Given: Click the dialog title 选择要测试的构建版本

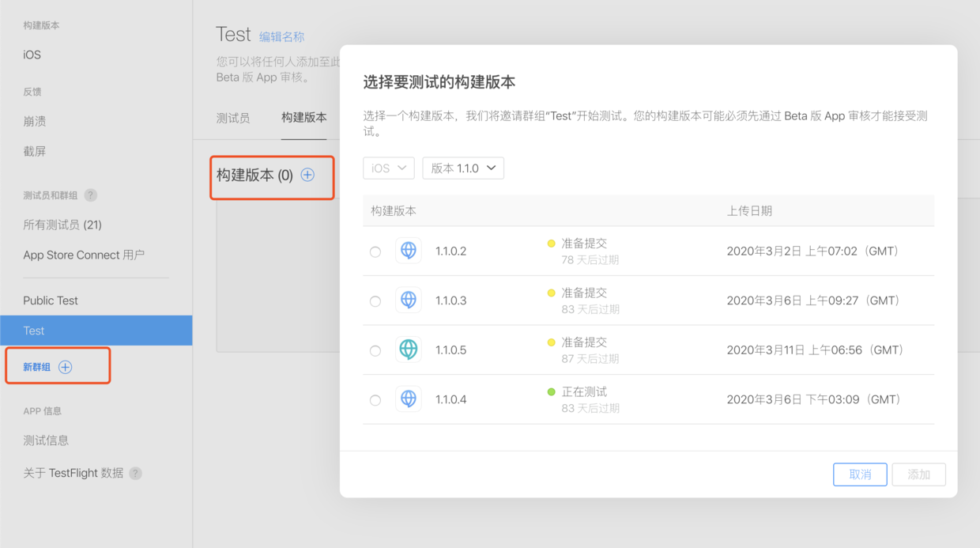Looking at the screenshot, I should pos(439,82).
